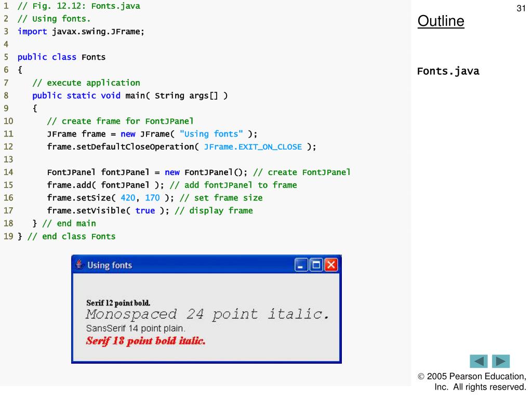The image size is (532, 399).
Task: Click the 'Using fonts' window title text
Action: coord(110,265)
